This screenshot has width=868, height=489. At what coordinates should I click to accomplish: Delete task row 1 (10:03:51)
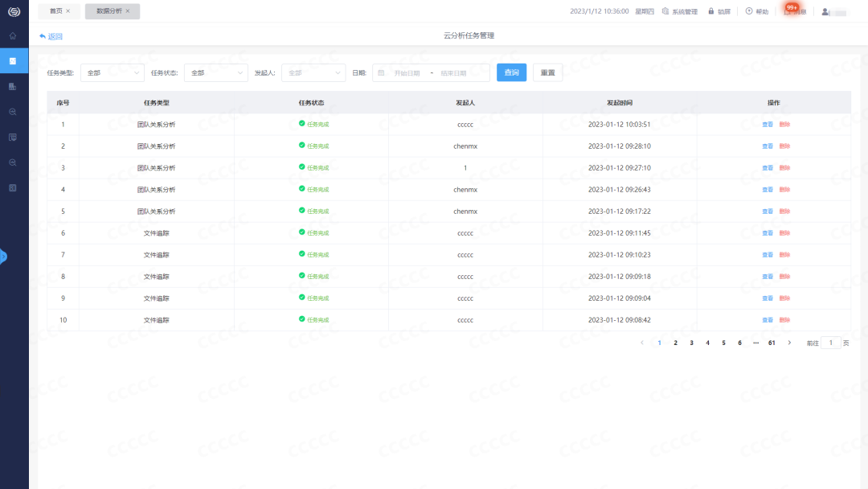(x=785, y=125)
